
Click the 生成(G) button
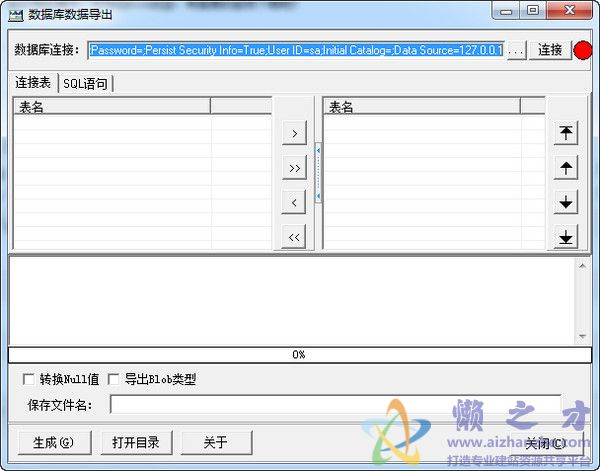coord(54,443)
